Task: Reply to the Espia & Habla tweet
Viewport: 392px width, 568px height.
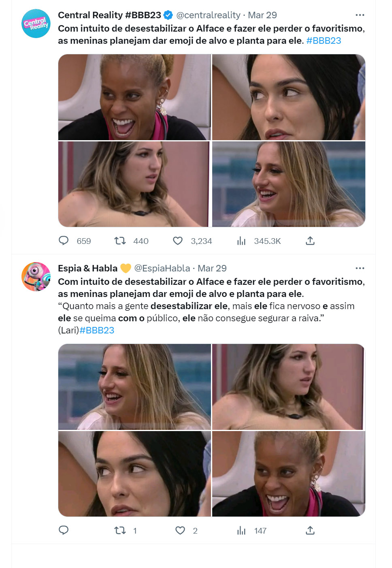Action: click(64, 530)
